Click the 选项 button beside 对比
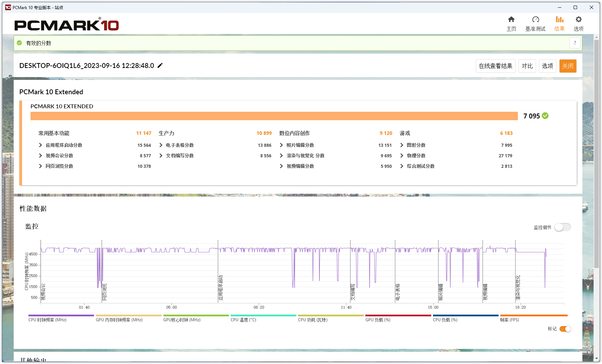 coord(547,66)
